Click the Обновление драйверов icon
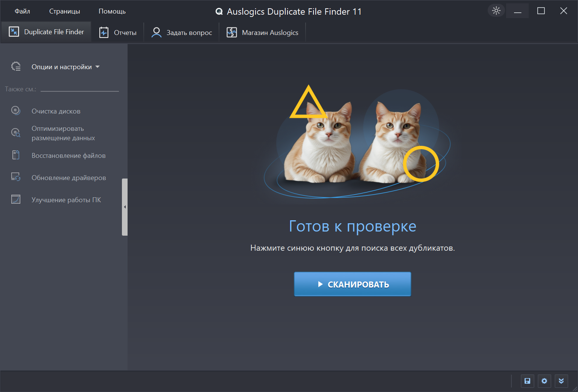 click(15, 177)
